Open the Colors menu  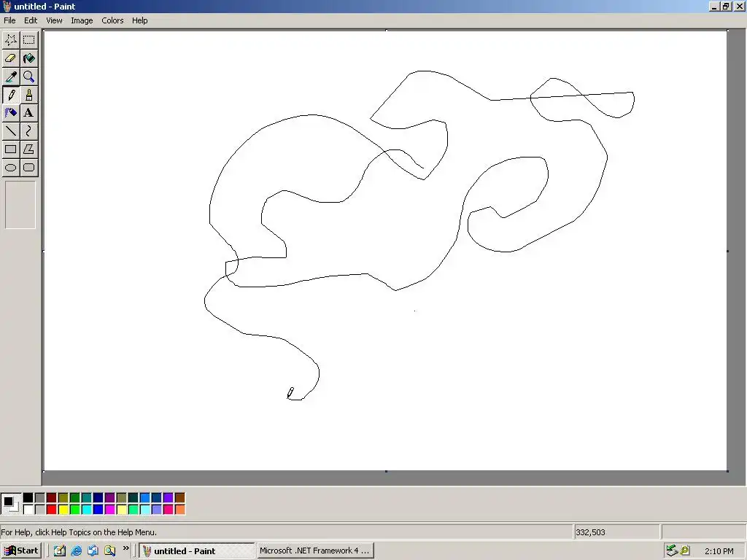(x=112, y=20)
